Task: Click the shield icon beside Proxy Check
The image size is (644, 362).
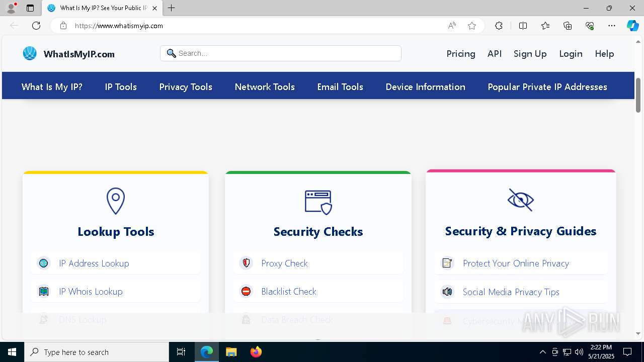Action: point(246,263)
